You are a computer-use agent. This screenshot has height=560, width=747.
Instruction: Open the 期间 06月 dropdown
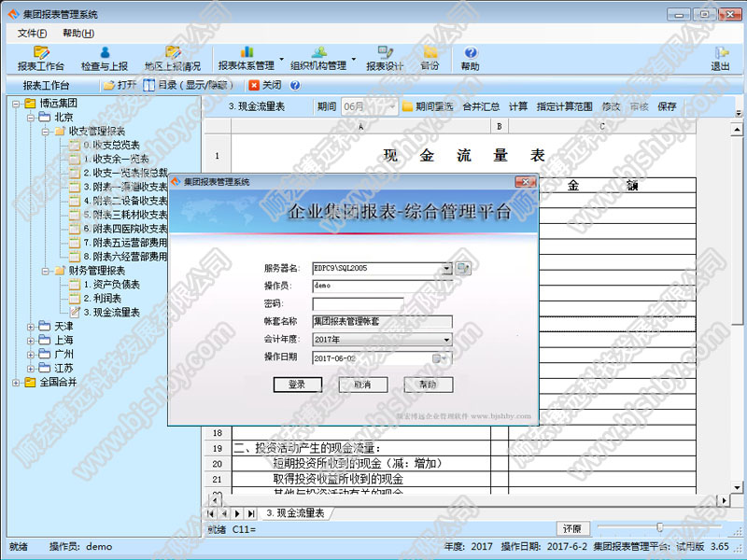click(x=392, y=106)
